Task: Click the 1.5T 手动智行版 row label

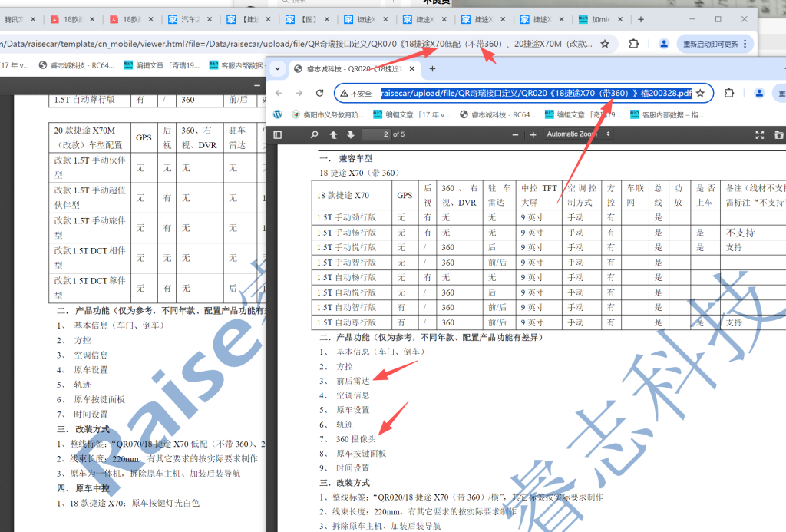Action: point(346,263)
